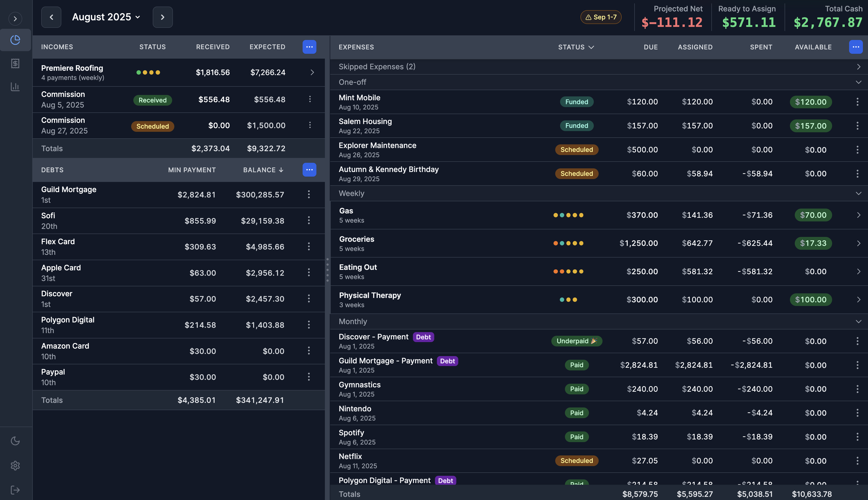Open the August 2025 month dropdown
This screenshot has width=868, height=500.
106,17
